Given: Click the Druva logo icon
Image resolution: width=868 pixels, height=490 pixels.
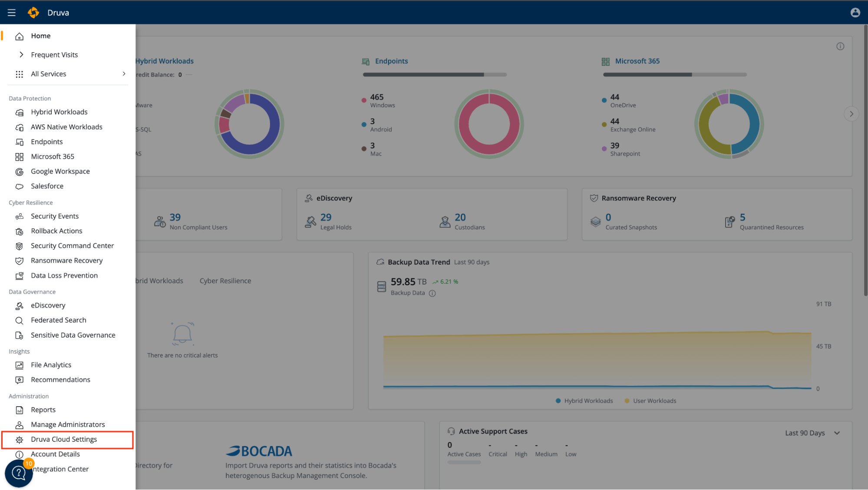Looking at the screenshot, I should coord(33,13).
